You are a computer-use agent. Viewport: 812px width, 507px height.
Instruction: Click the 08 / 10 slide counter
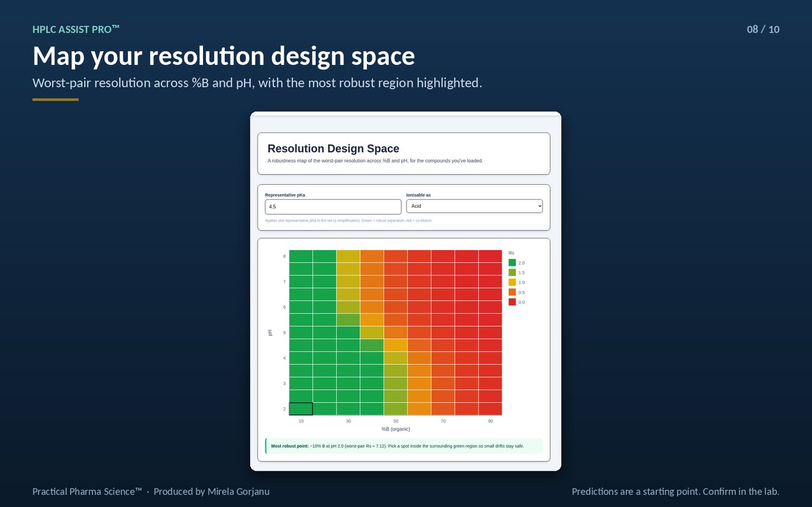763,29
